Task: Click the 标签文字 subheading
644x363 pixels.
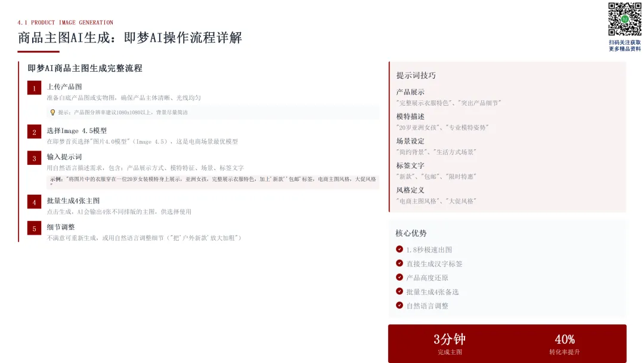Action: point(410,165)
